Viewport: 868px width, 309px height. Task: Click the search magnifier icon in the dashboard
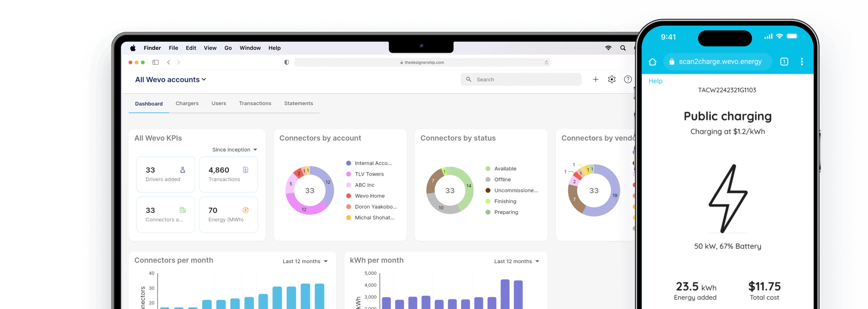coord(468,79)
